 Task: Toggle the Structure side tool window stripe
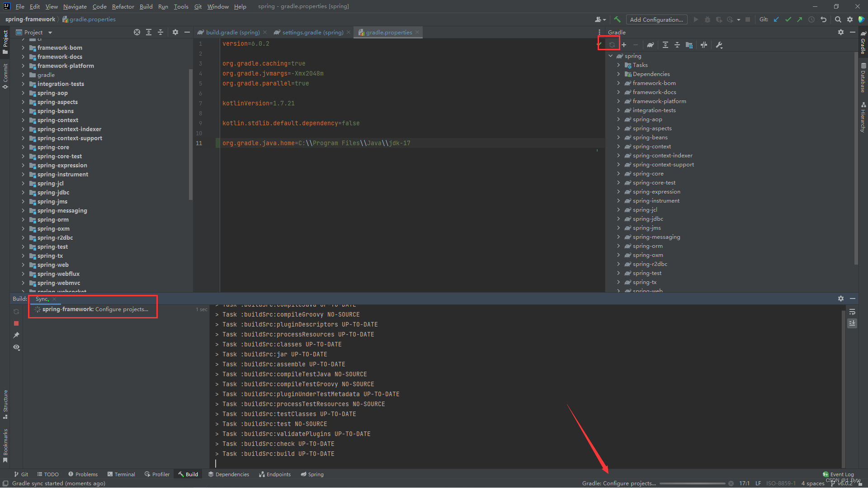[5, 404]
